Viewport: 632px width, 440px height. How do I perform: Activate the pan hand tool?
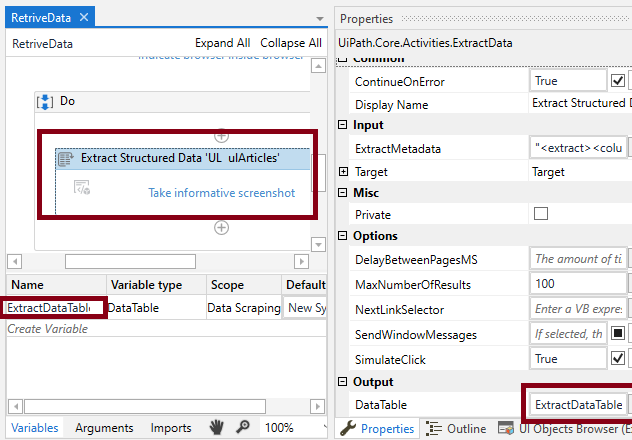click(x=216, y=427)
